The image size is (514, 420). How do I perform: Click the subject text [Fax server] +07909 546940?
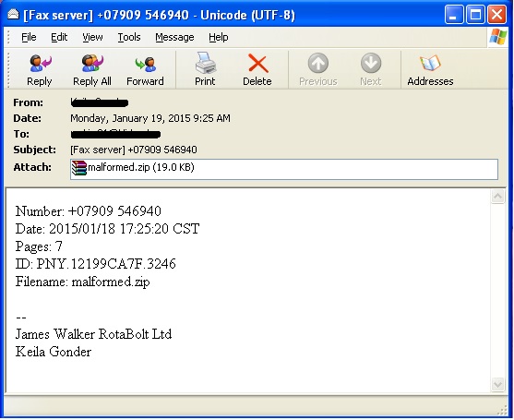(x=134, y=150)
